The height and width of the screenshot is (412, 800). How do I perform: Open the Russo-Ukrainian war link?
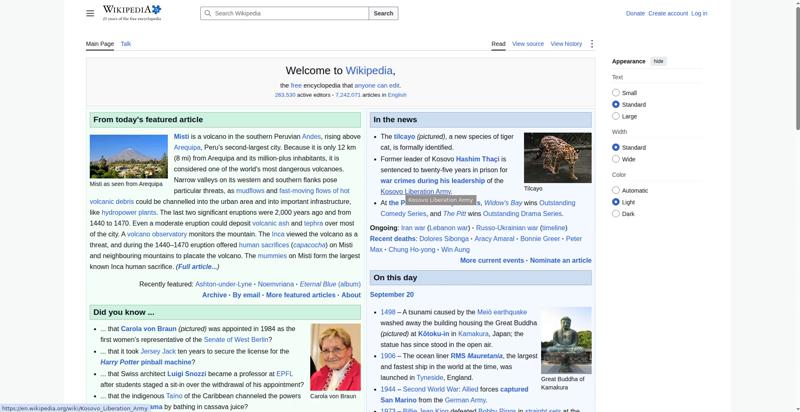point(507,228)
